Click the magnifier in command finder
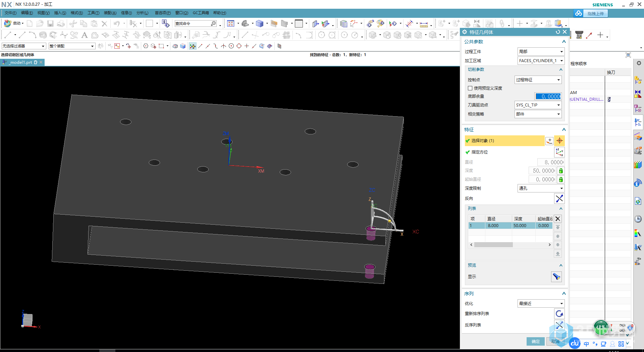The image size is (644, 352). point(213,24)
